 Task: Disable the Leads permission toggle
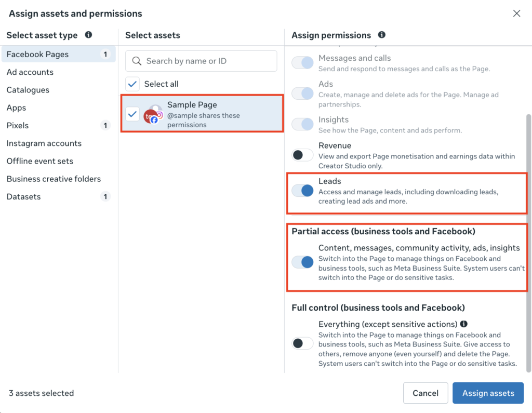tap(302, 191)
